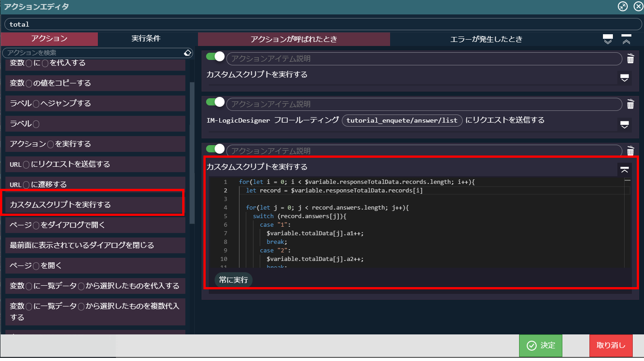Viewport: 644px width, 361px height.
Task: Click code line 1 with the for loop
Action: coord(357,182)
